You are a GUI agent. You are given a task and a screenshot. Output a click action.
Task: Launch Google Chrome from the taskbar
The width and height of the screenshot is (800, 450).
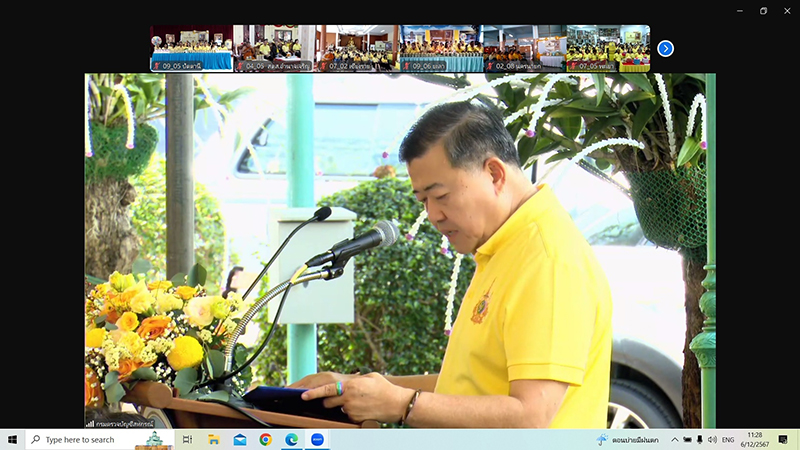coord(265,439)
